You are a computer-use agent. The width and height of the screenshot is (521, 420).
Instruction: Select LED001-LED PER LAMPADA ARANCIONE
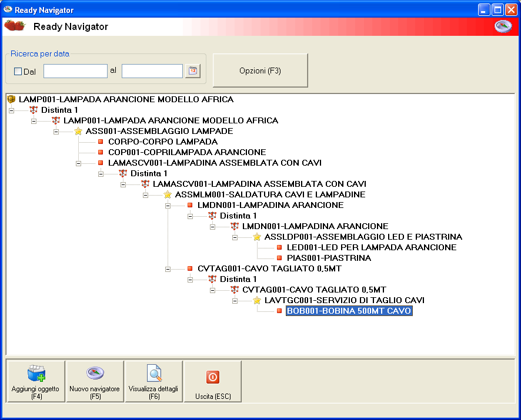coord(372,247)
